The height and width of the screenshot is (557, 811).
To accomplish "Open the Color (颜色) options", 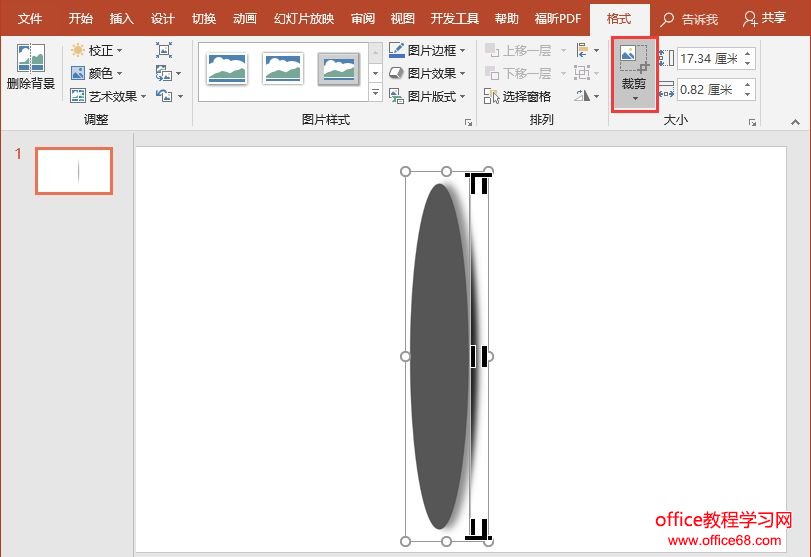I will (97, 73).
